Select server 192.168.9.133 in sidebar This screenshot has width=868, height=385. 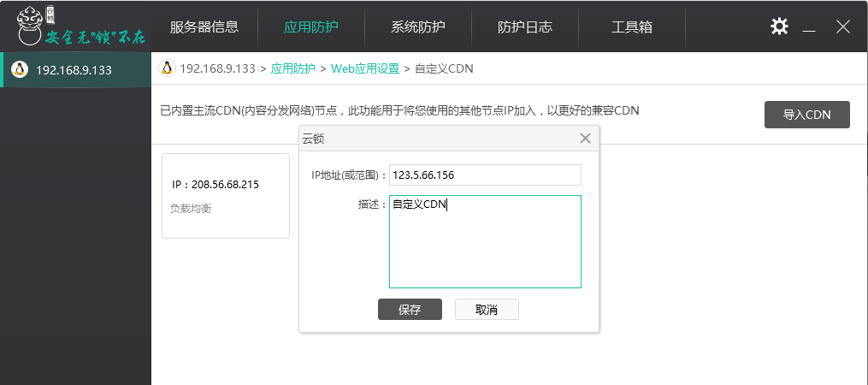[x=76, y=70]
